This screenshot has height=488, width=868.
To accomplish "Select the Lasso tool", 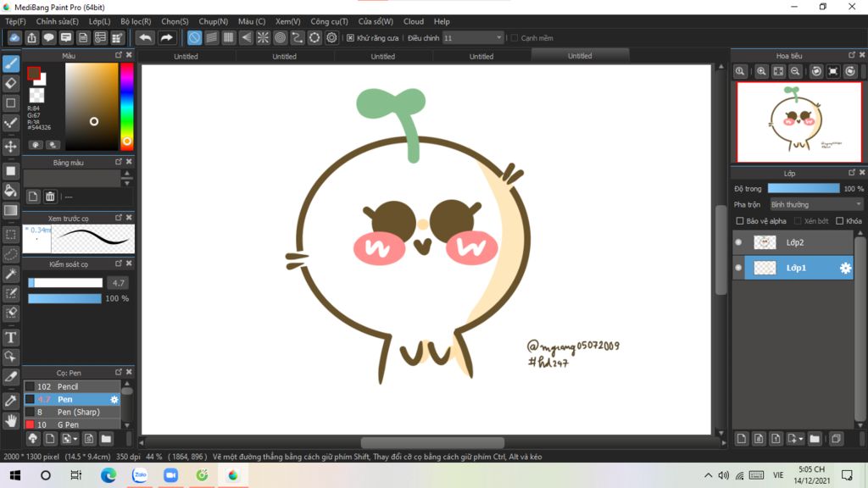I will click(11, 254).
